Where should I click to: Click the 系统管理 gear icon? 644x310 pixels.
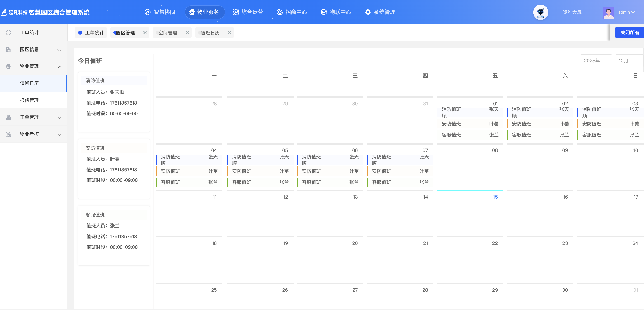coord(367,12)
